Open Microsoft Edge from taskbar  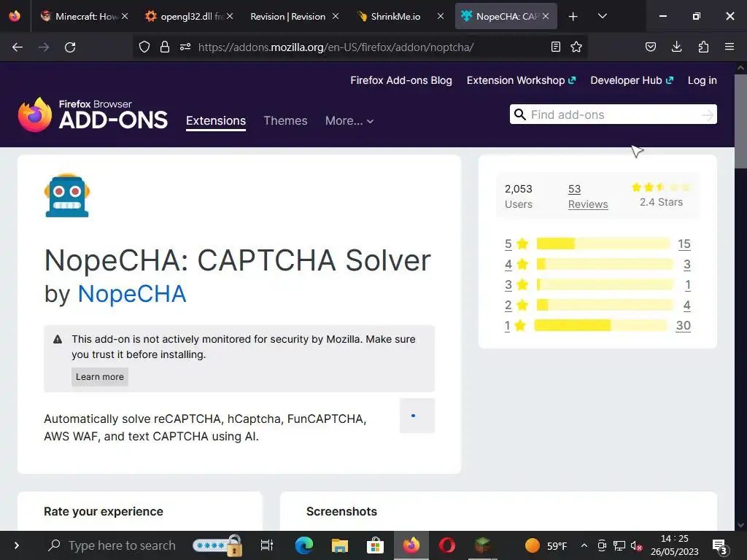304,545
